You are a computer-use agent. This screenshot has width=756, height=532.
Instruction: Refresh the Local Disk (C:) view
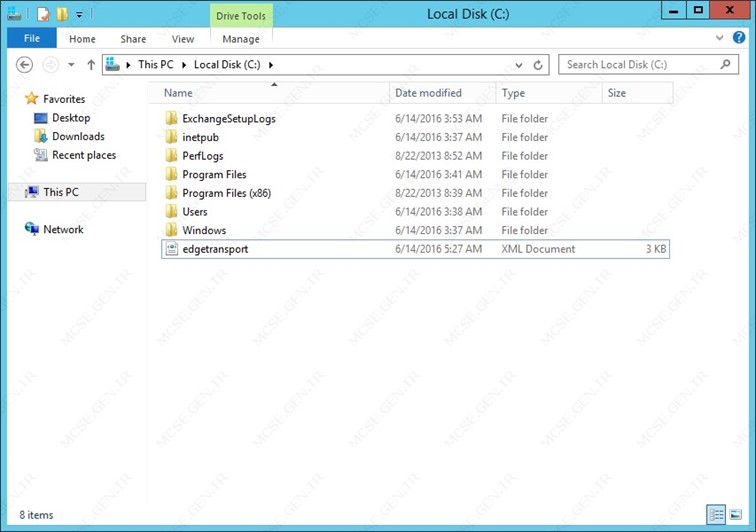click(x=538, y=65)
